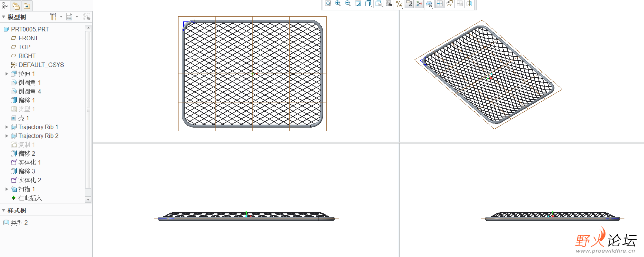Screen dimensions: 644x257
Task: Open the View Manager camera icon
Action: [x=389, y=4]
